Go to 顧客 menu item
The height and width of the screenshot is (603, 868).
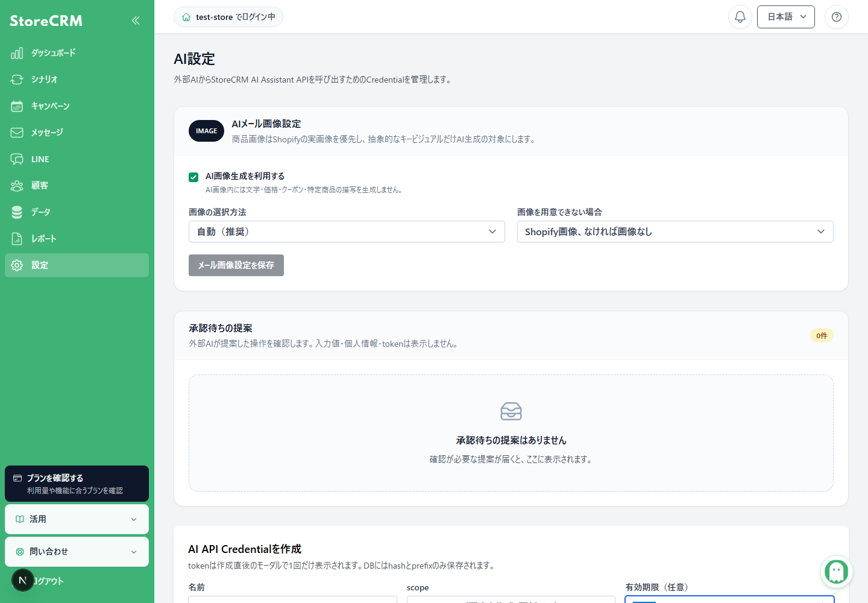[77, 186]
